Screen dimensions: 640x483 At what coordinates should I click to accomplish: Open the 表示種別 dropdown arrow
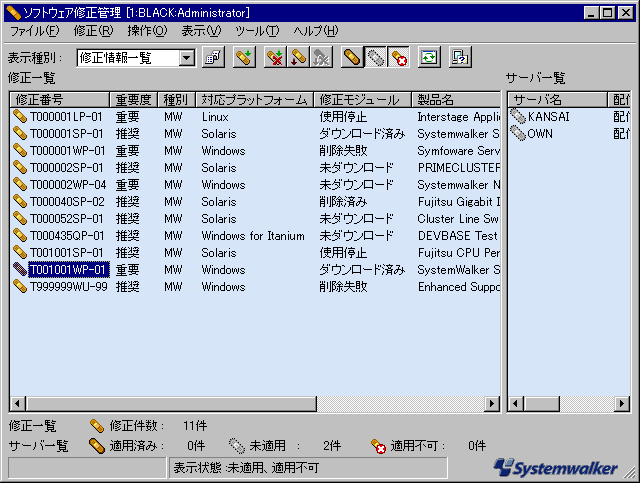(x=187, y=58)
